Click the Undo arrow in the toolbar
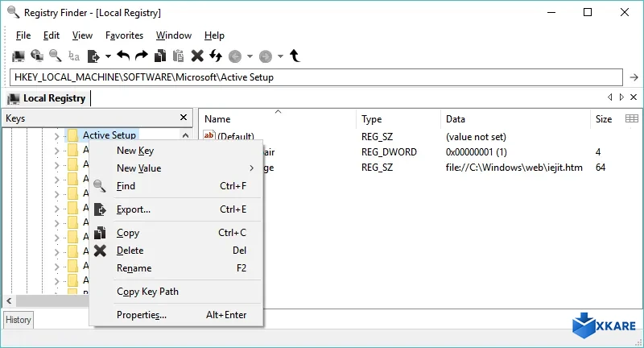The width and height of the screenshot is (644, 348). coord(123,56)
